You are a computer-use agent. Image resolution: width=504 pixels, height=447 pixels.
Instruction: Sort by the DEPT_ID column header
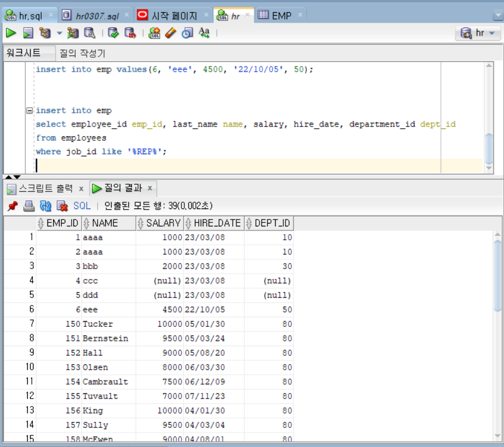[x=269, y=223]
